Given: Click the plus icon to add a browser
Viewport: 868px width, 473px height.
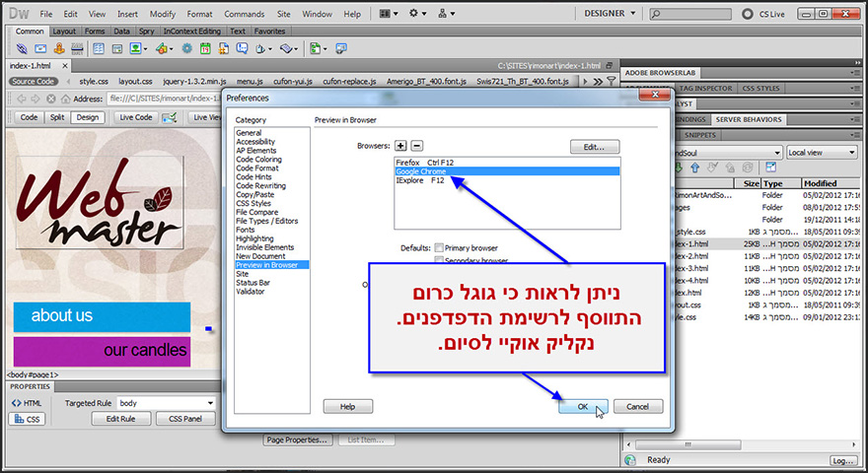Looking at the screenshot, I should [x=400, y=146].
